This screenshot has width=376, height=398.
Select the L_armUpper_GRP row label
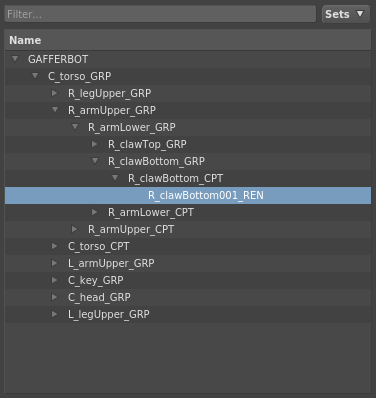point(111,263)
